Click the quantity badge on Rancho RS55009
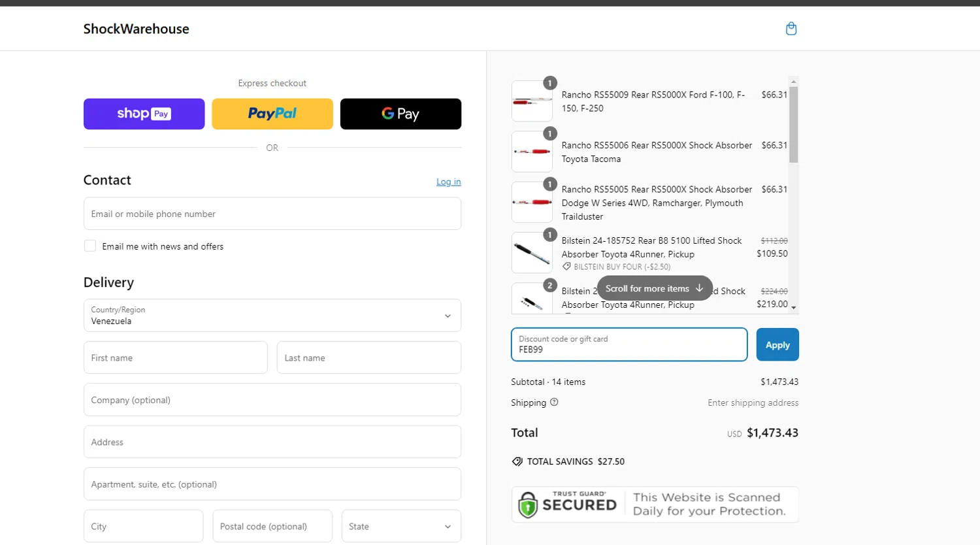 pos(550,83)
